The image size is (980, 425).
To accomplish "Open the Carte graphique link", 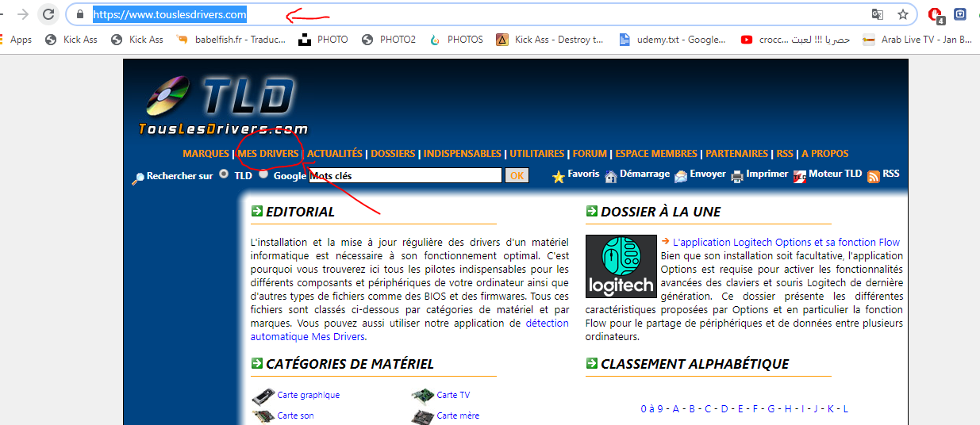I will tap(309, 395).
